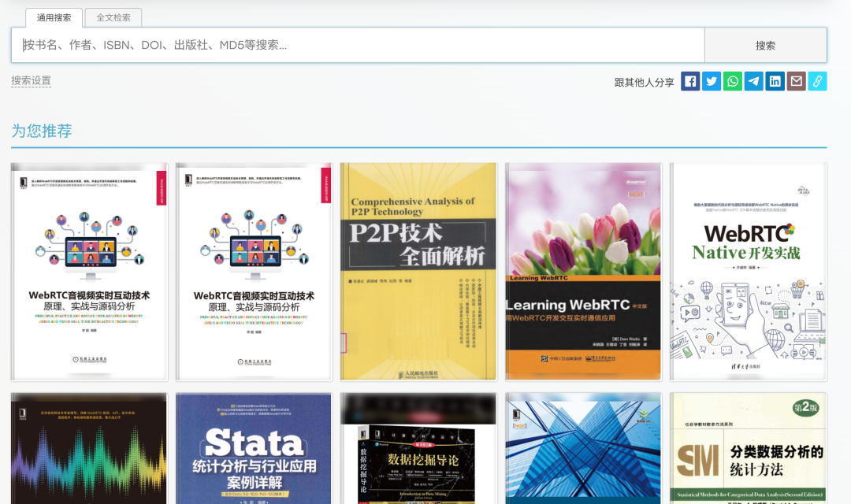This screenshot has width=851, height=504.
Task: Share the site via Telegram icon
Action: coord(753,81)
